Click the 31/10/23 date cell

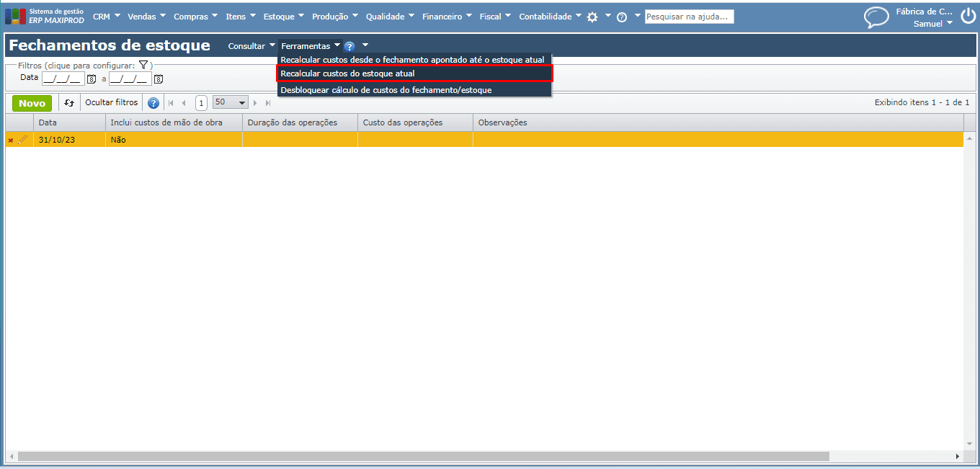69,140
